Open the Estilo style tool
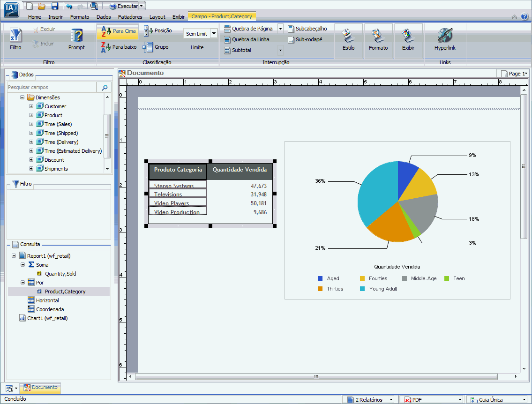 (x=348, y=39)
